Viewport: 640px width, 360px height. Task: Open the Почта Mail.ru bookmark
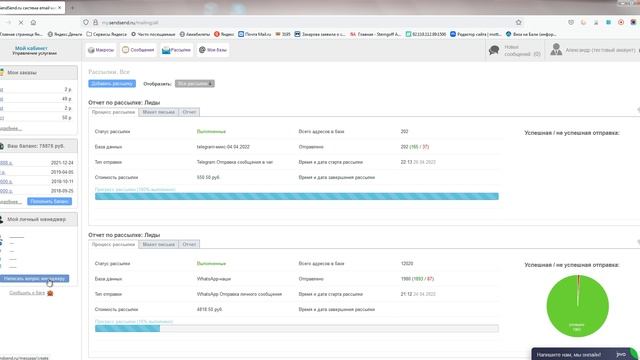(255, 34)
